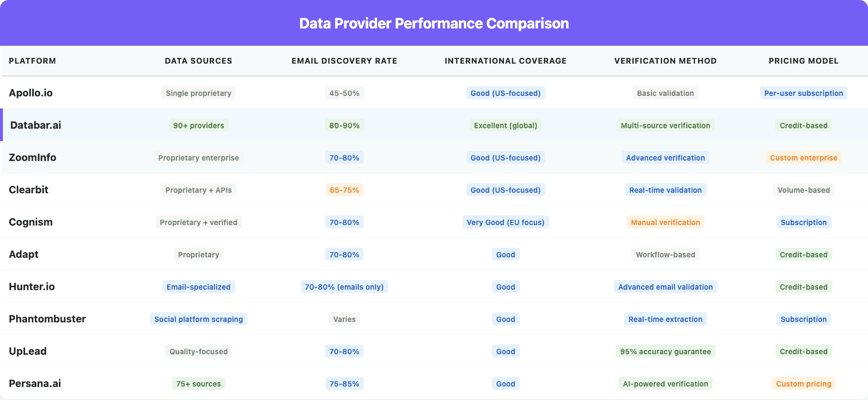Viewport: 868px width, 400px height.
Task: Click the International Coverage column header
Action: coord(505,61)
